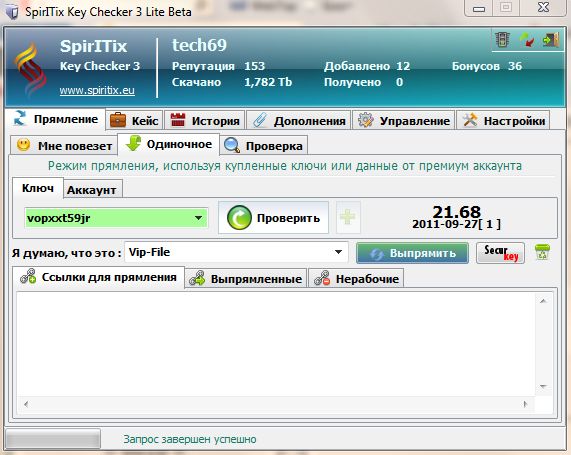
Task: Click the Выпрямить button
Action: coord(412,253)
